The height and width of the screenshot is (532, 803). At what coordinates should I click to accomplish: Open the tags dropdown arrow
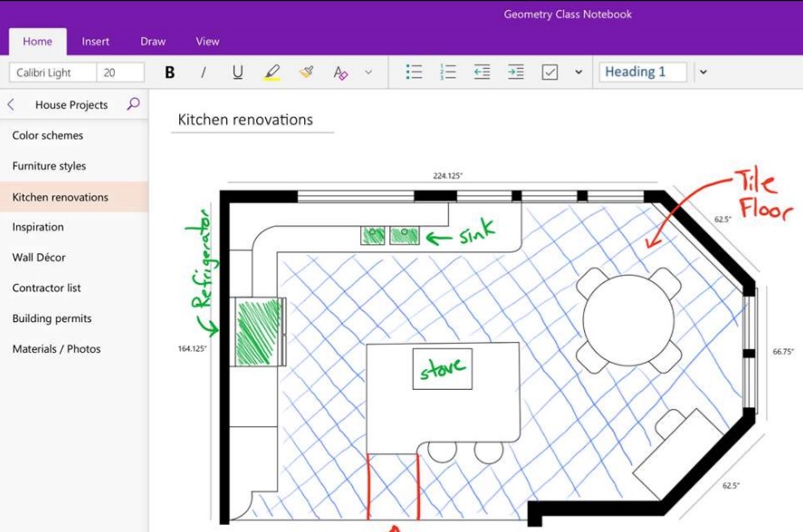[x=578, y=72]
